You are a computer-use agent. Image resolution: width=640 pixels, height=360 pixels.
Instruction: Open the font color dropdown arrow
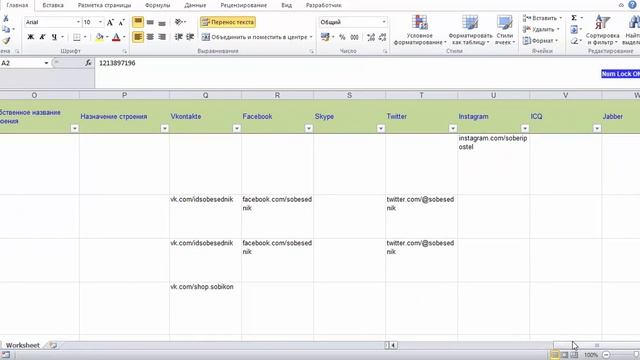click(124, 37)
